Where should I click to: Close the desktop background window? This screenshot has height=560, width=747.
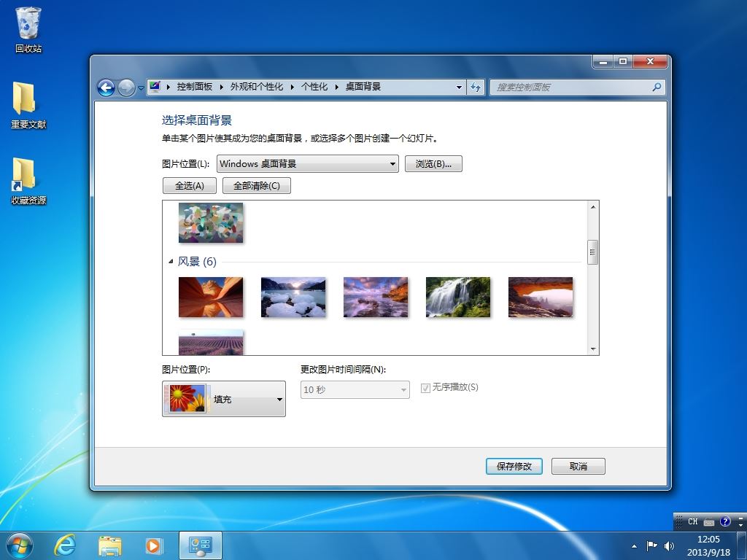pyautogui.click(x=650, y=62)
